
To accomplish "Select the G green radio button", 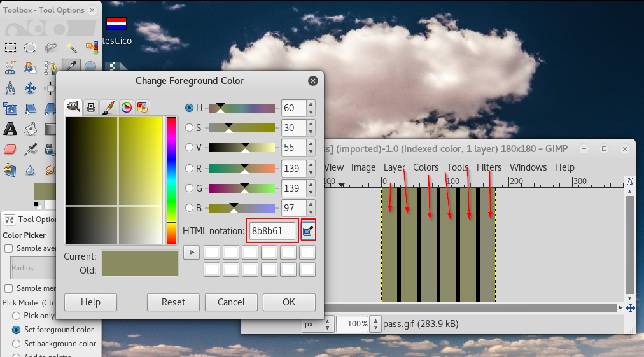I will pyautogui.click(x=189, y=188).
